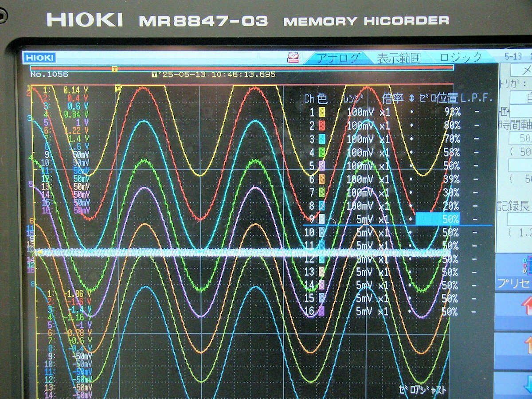Screen dimensions: 532x399
Task: Select channel 16 zero position 50%
Action: point(450,311)
